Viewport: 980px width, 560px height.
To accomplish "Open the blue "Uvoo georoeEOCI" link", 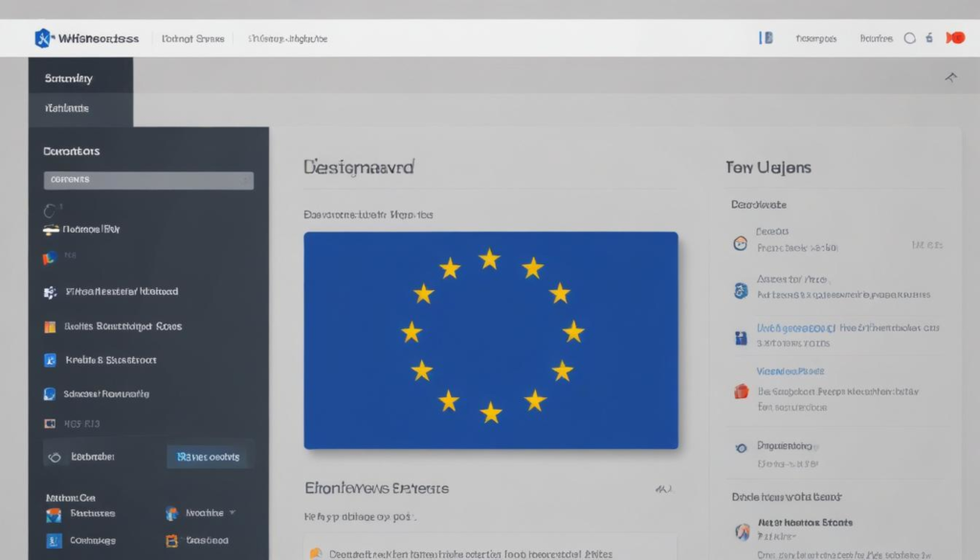I will [x=795, y=327].
